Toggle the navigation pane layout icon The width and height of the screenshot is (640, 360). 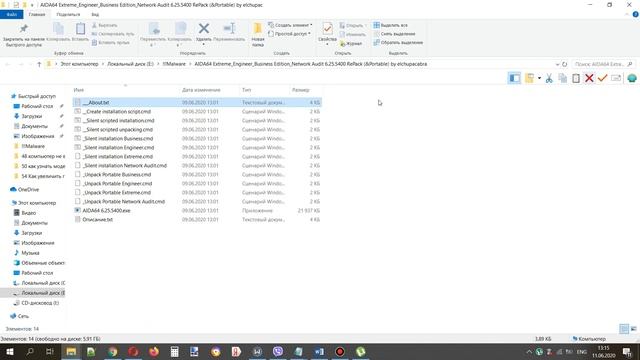tap(514, 78)
